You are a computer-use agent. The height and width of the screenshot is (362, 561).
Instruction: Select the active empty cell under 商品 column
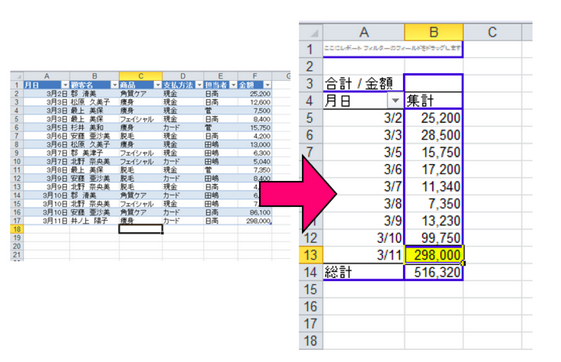[x=141, y=229]
